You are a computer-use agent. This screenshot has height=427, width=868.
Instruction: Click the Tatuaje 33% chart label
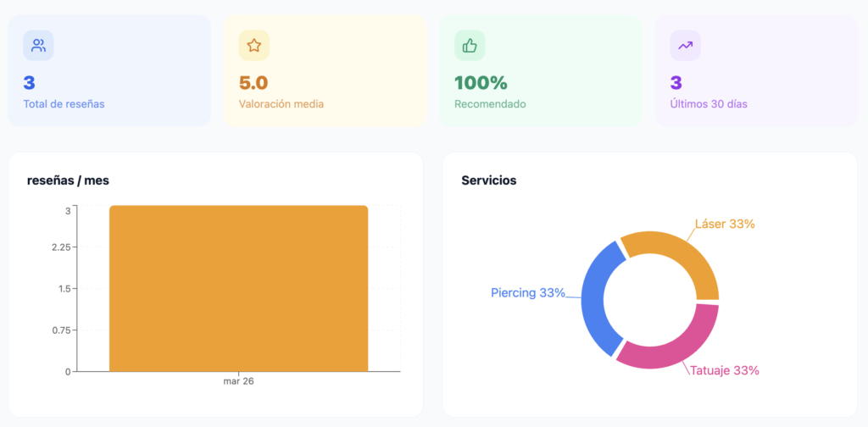point(724,370)
